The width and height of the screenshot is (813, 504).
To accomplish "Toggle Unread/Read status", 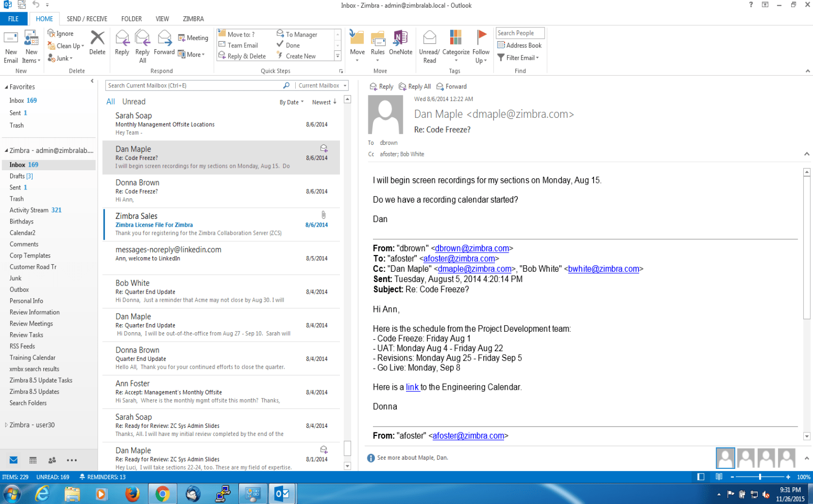I will pyautogui.click(x=429, y=47).
